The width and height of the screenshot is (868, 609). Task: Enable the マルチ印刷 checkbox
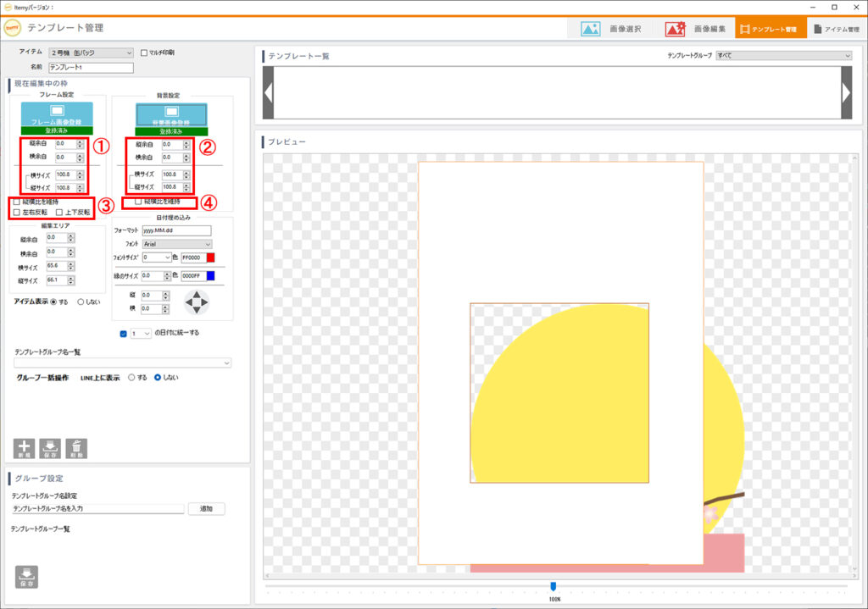[x=143, y=53]
